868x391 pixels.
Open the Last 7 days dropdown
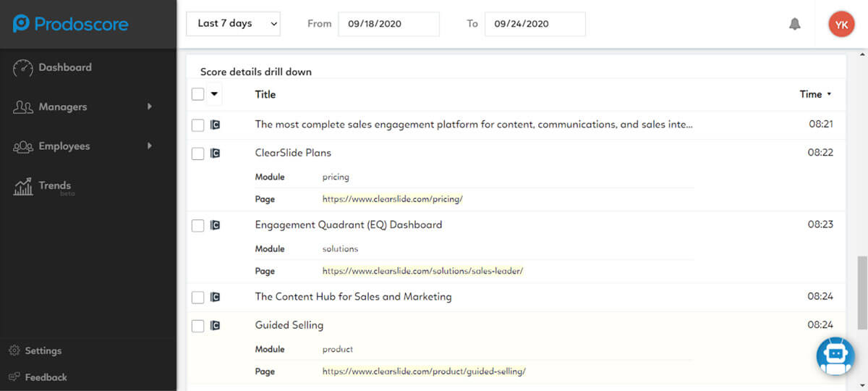[233, 24]
